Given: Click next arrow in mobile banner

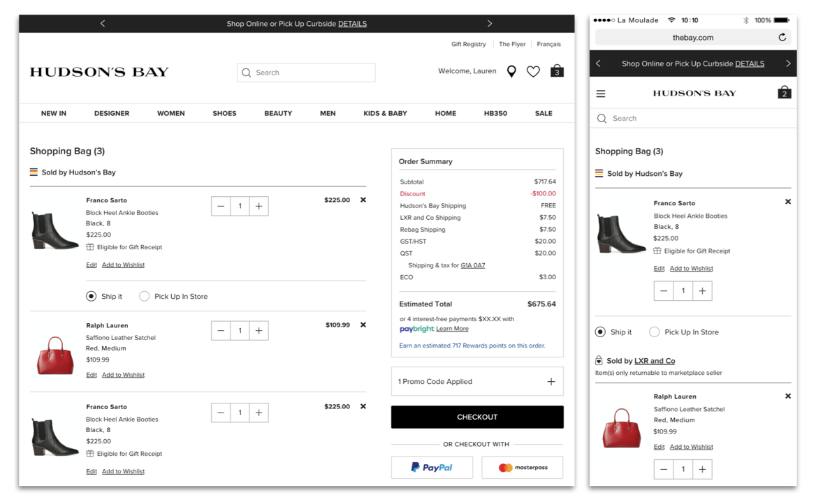Looking at the screenshot, I should pos(788,64).
